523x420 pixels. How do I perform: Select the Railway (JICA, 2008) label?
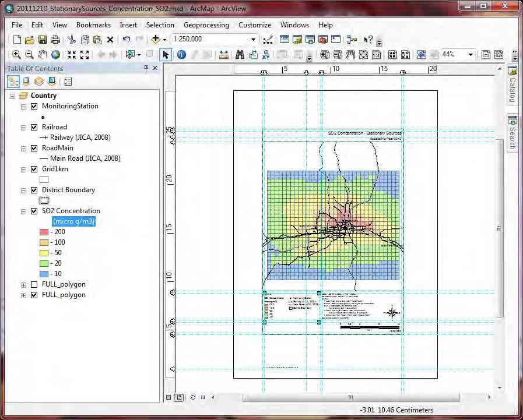tap(80, 137)
